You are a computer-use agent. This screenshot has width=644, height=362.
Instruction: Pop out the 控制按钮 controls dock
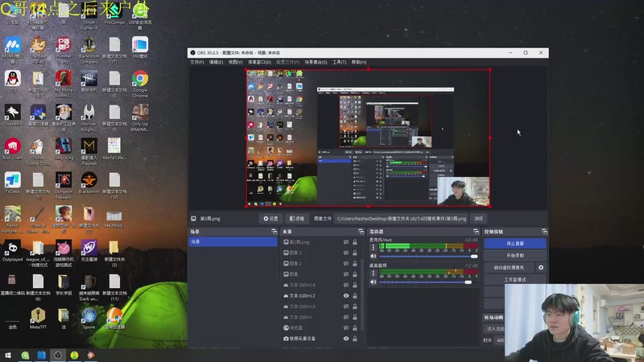click(x=544, y=232)
